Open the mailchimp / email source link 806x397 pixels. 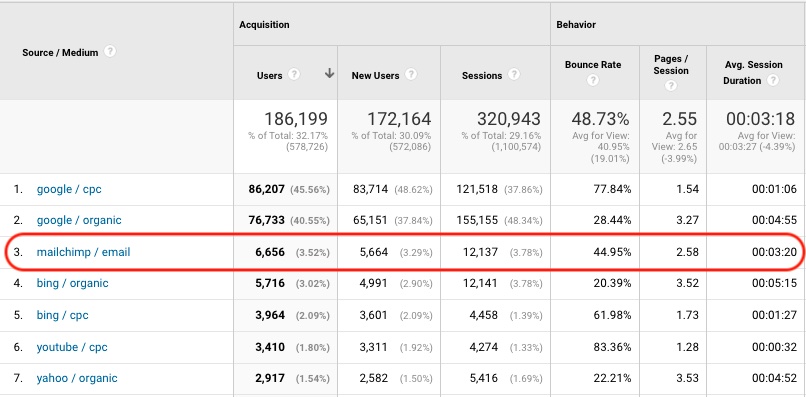point(83,252)
